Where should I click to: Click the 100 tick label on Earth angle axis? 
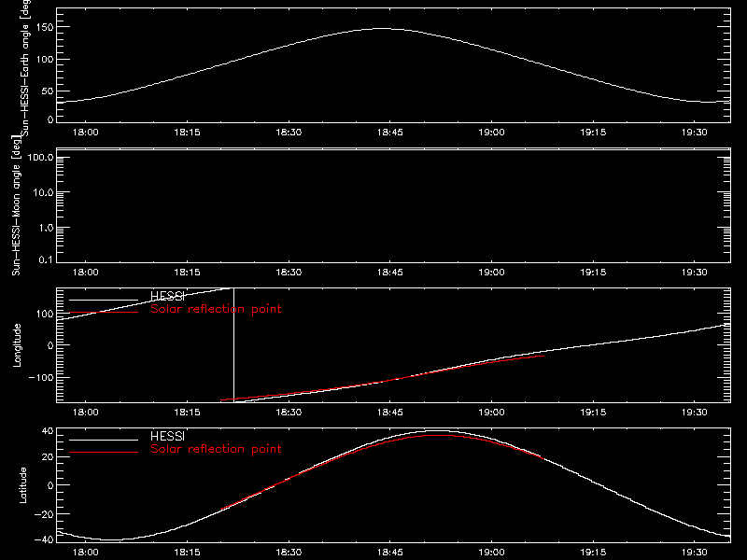coord(45,60)
